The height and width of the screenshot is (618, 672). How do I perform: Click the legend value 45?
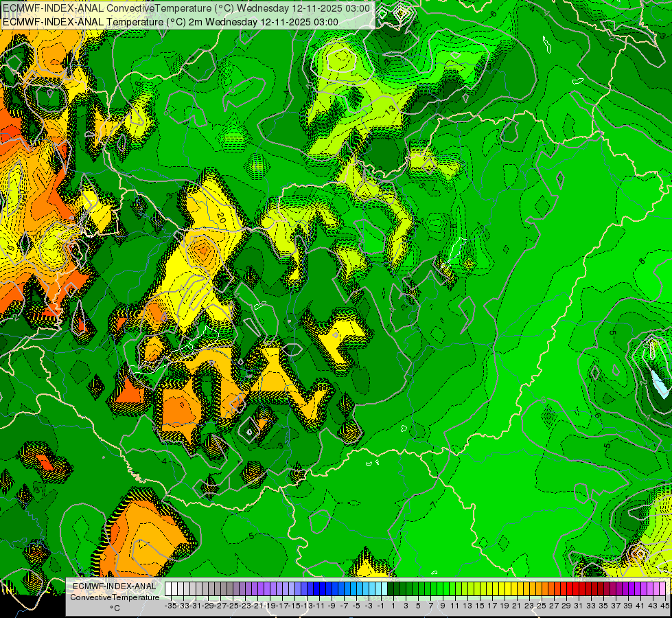click(664, 606)
